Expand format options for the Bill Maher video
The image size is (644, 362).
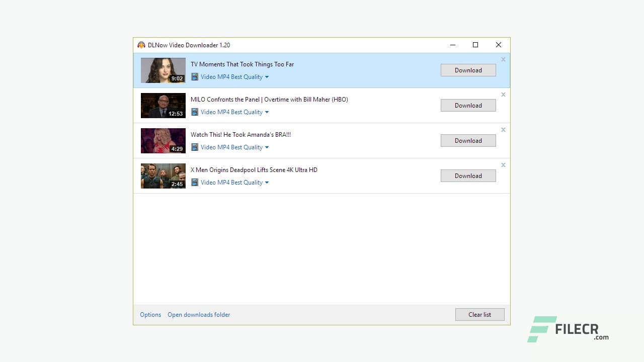(267, 112)
